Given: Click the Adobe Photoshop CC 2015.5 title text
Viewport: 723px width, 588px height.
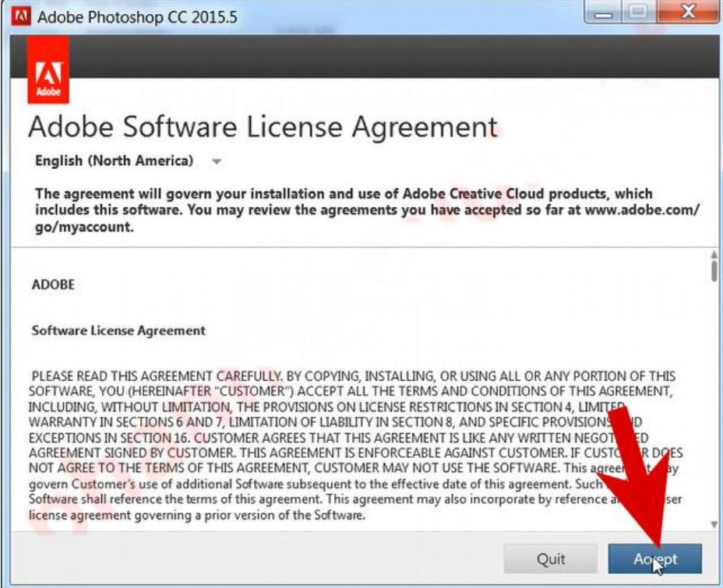Looking at the screenshot, I should (136, 17).
